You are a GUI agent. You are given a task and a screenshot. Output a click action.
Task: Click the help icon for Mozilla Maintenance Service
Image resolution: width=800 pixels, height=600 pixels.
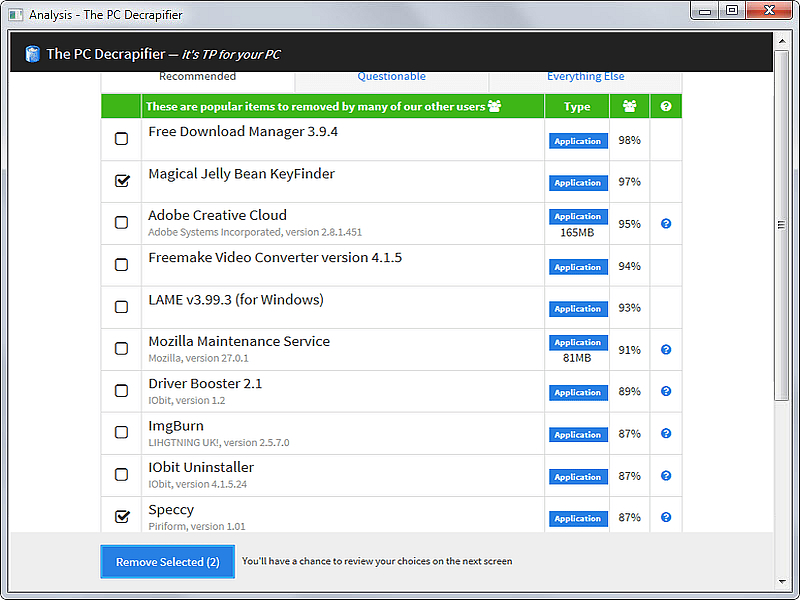tap(666, 349)
